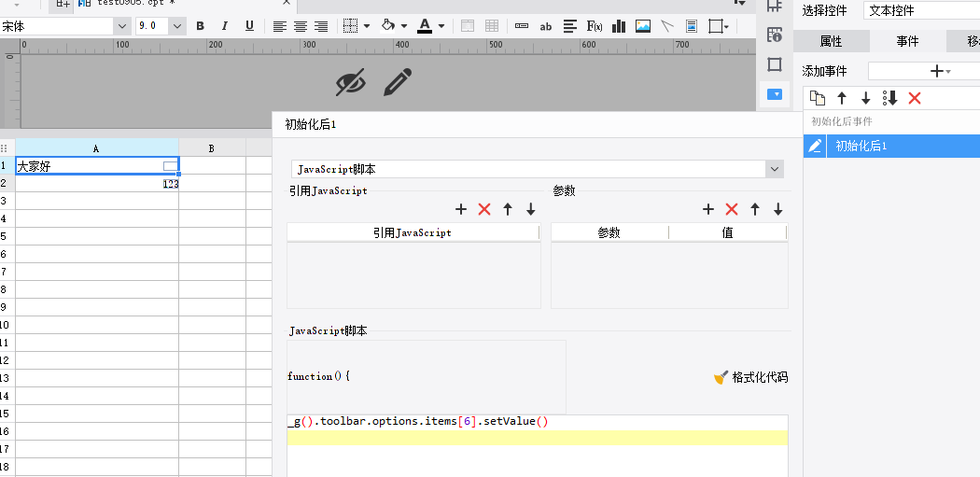Move the 引用JavaScript entry down

click(531, 209)
